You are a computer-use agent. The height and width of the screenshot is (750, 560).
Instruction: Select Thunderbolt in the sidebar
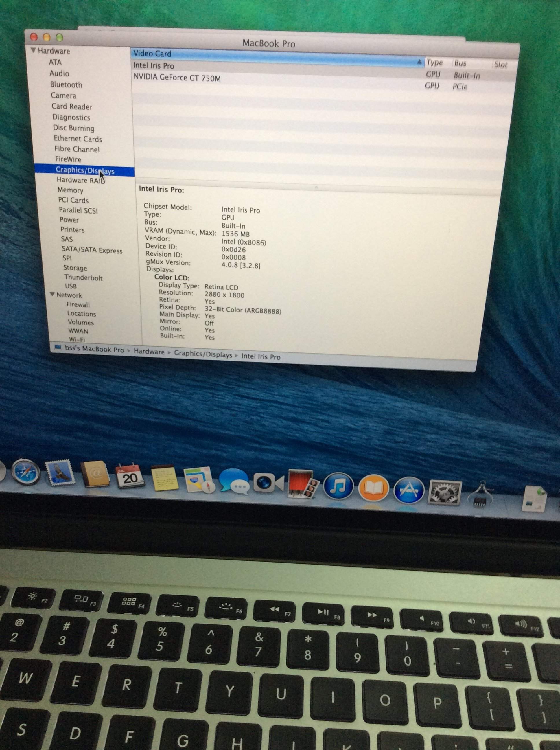click(83, 277)
